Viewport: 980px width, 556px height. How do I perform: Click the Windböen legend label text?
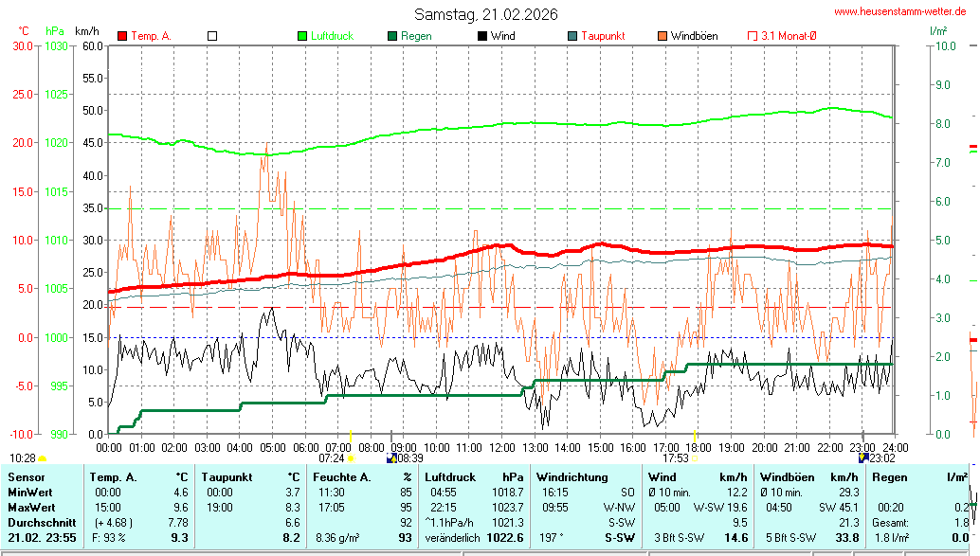click(x=694, y=36)
